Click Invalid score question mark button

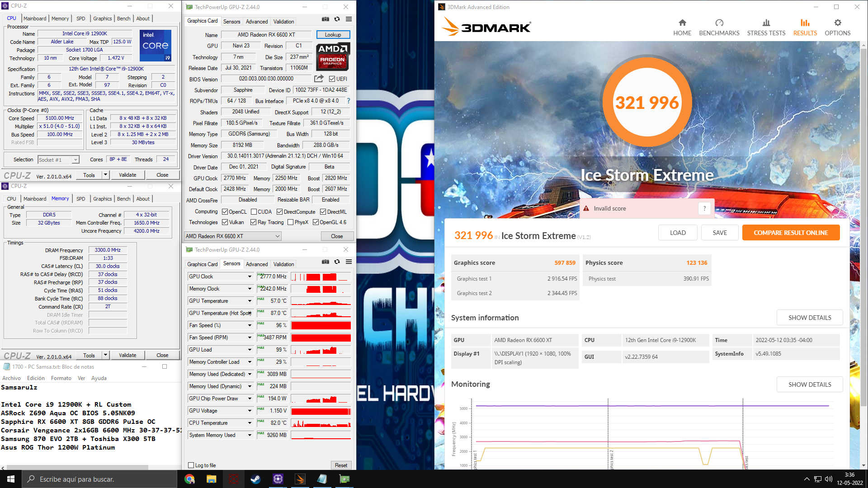704,208
